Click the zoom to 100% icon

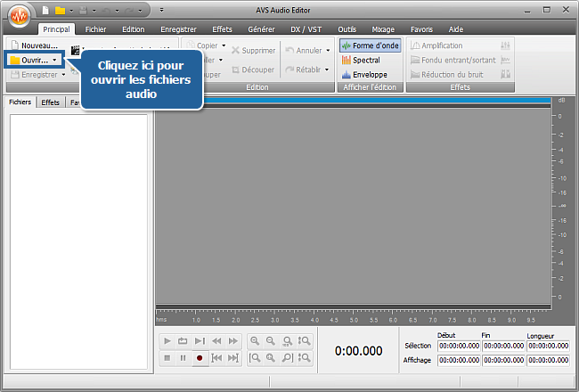[x=288, y=340]
